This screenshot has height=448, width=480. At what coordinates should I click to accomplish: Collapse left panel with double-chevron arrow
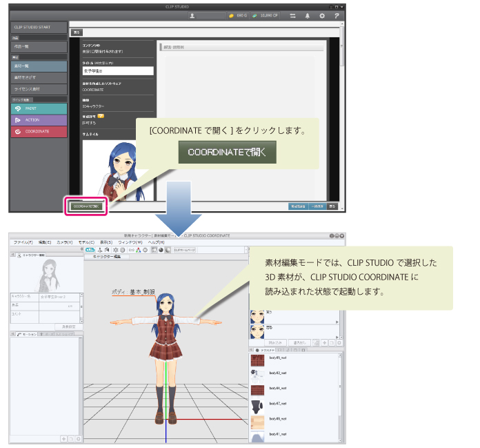click(82, 249)
